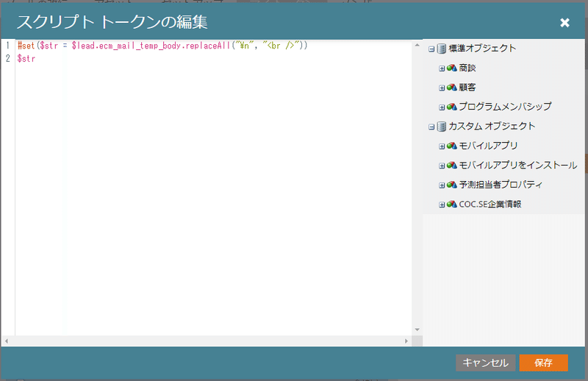Select the モバイルアプリ tree item
588x381 pixels.
[x=488, y=146]
